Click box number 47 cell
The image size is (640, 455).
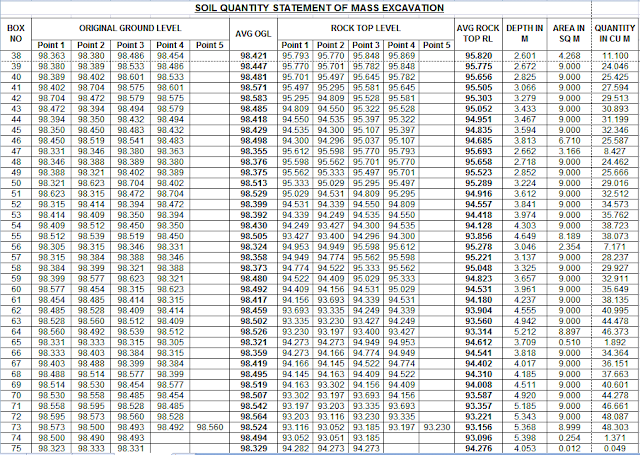click(x=16, y=151)
